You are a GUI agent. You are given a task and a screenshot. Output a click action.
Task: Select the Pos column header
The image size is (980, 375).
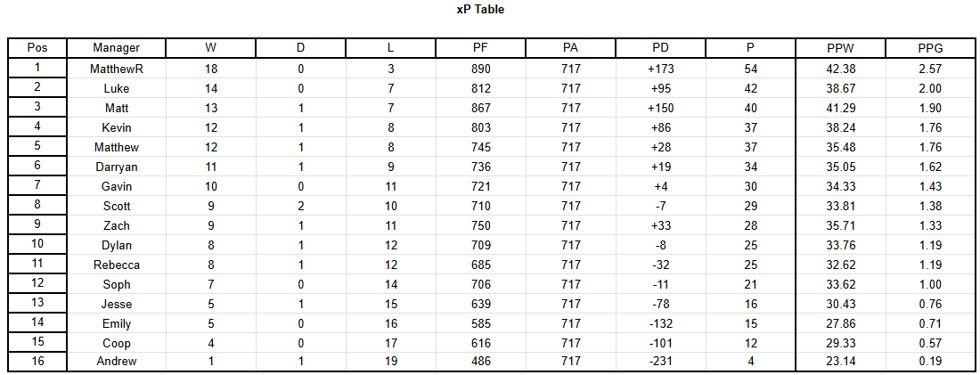click(37, 48)
